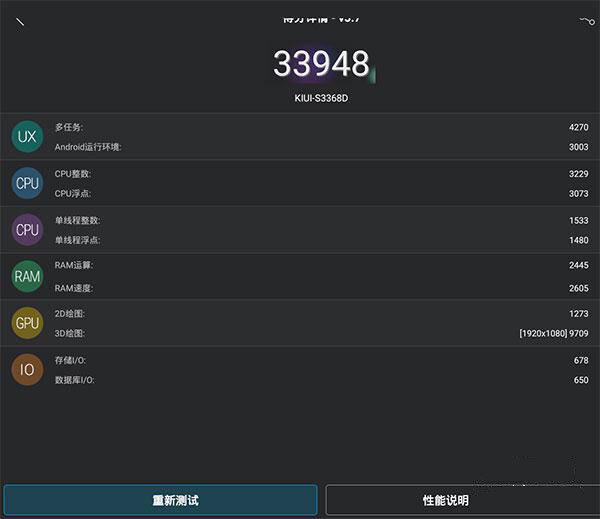Click the CPU浮点 label

point(73,194)
